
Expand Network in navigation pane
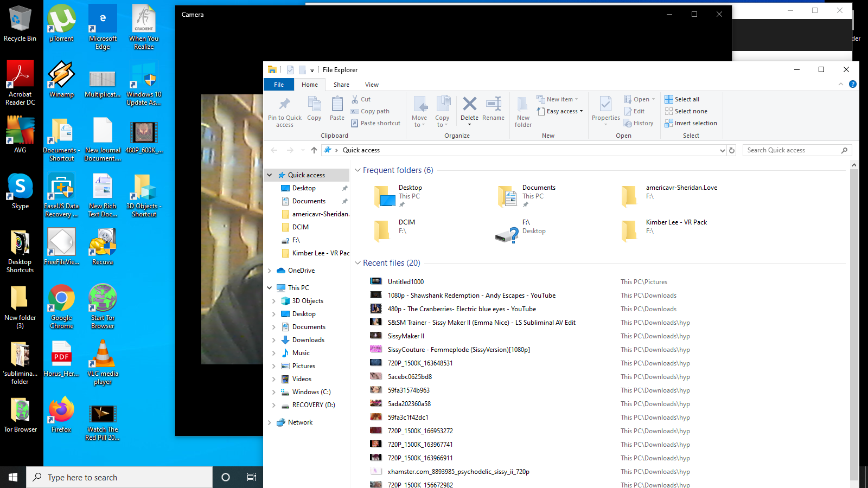[x=270, y=422]
